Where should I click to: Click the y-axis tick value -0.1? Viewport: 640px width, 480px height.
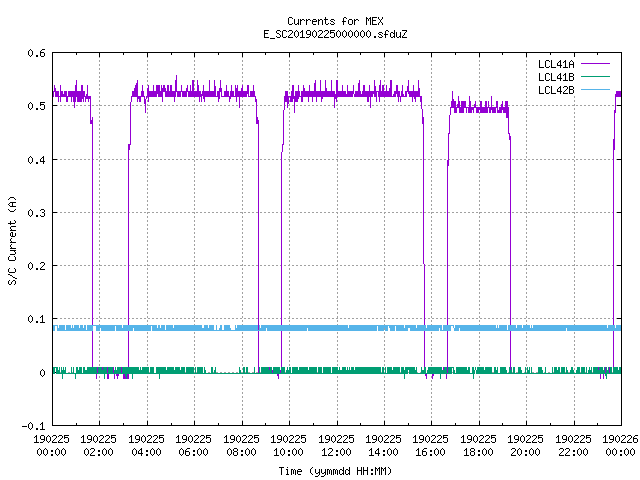click(x=33, y=426)
